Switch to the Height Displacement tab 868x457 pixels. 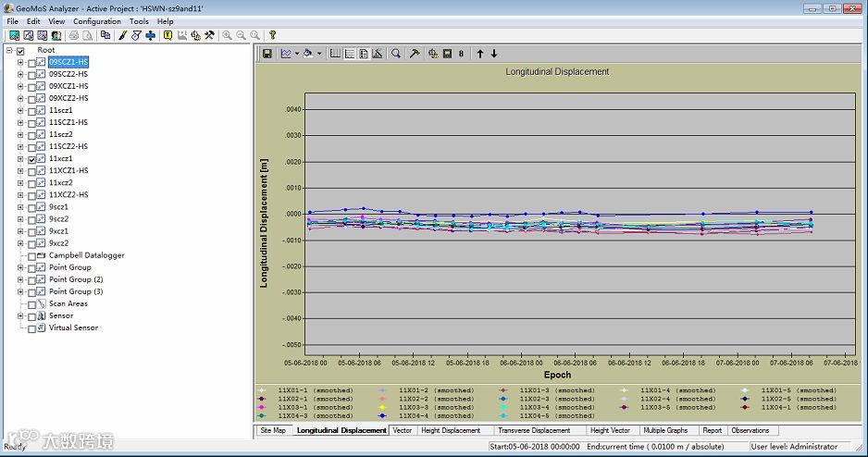(450, 430)
